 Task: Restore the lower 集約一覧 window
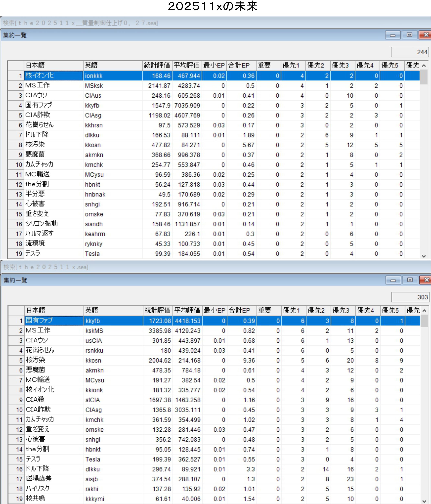coord(410,280)
